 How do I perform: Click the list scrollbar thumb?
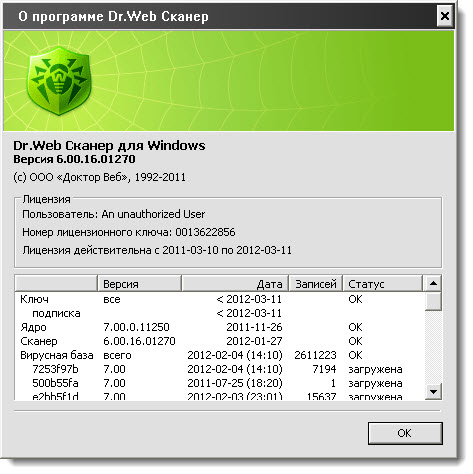pos(433,301)
